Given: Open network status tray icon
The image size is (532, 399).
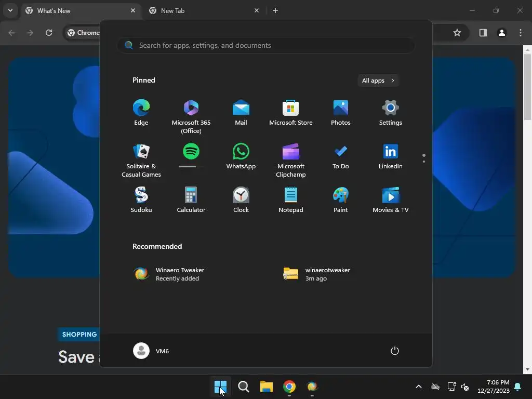Looking at the screenshot, I should [451, 387].
